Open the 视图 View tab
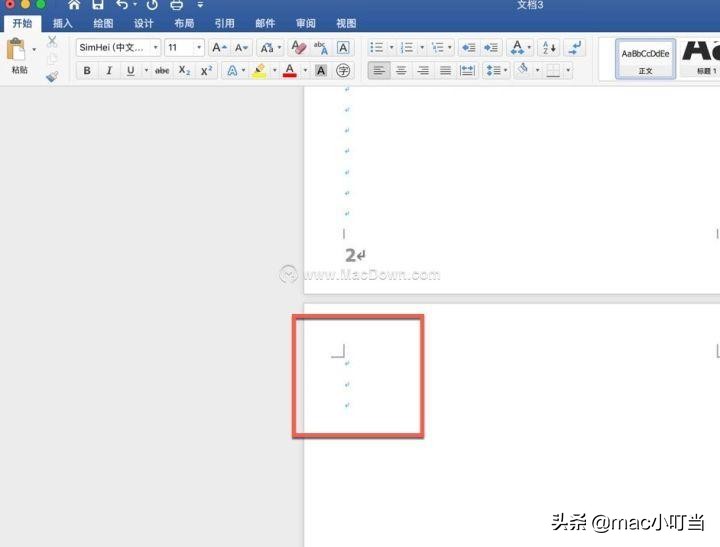This screenshot has height=547, width=720. tap(346, 23)
